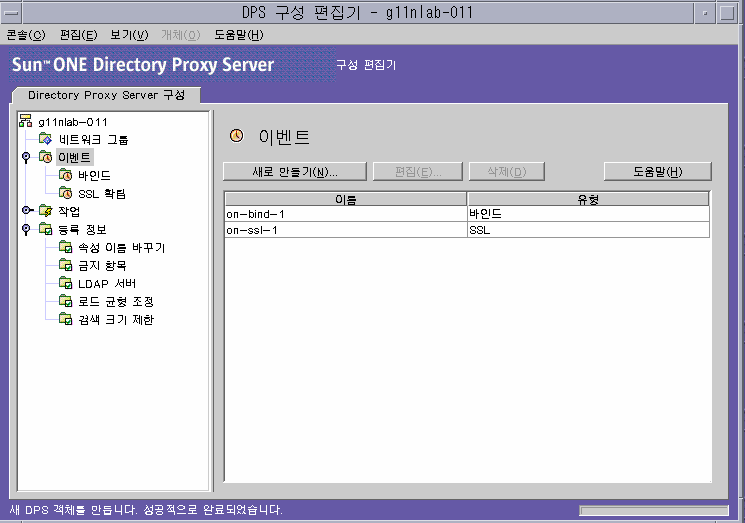Select the on-ssl-1 table row
This screenshot has height=523, width=745.
[467, 230]
